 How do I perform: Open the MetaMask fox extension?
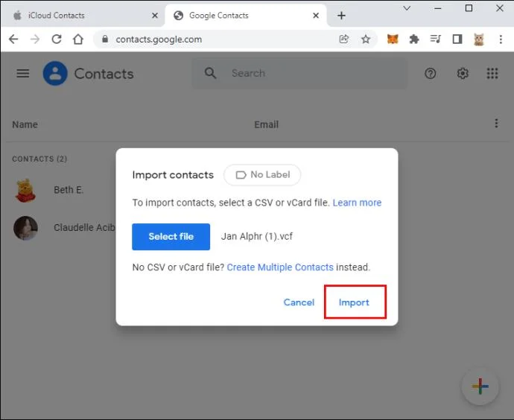tap(393, 39)
